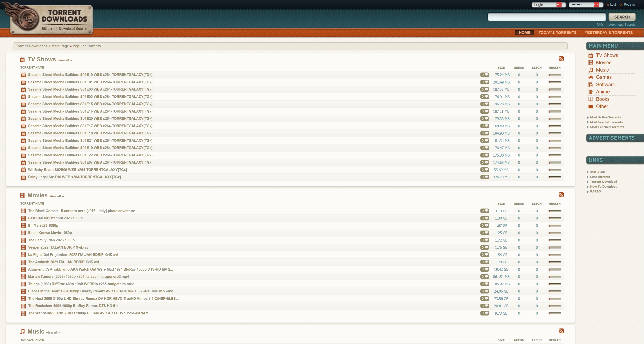Open TV Shows in the Main Menu
The width and height of the screenshot is (644, 344).
pos(607,55)
